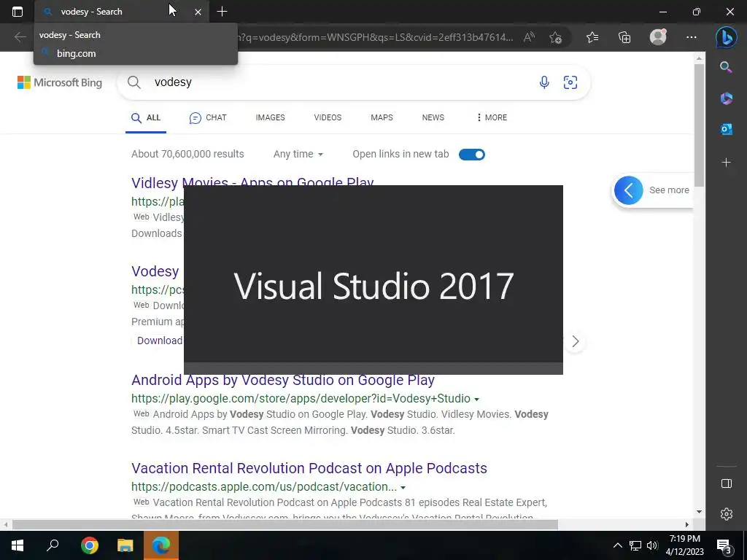The image size is (747, 560).
Task: Click the Read aloud icon in address bar
Action: pos(529,37)
